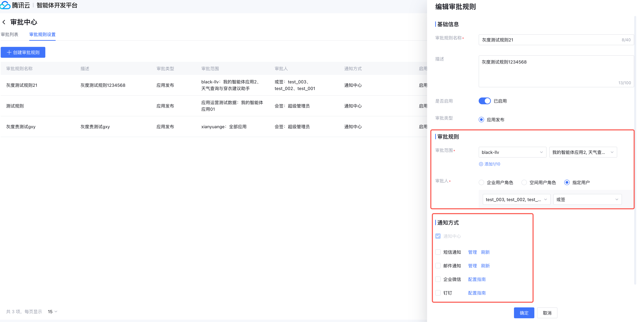
Task: Click the back arrow beside 审批中心
Action: coord(4,22)
